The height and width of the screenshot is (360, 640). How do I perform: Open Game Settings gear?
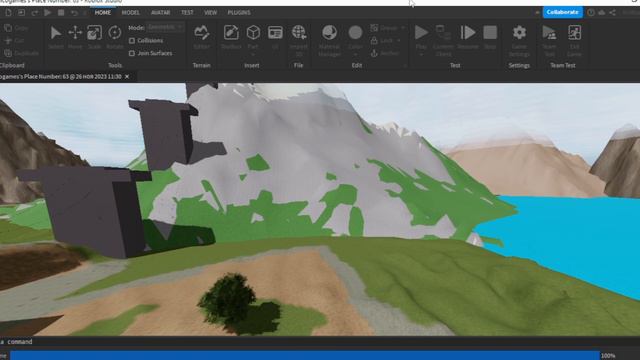click(519, 33)
